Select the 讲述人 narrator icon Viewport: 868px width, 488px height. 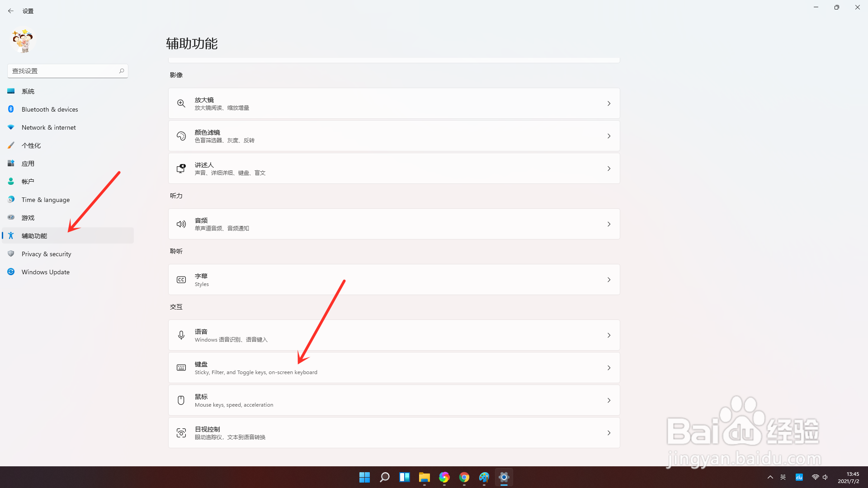point(181,168)
